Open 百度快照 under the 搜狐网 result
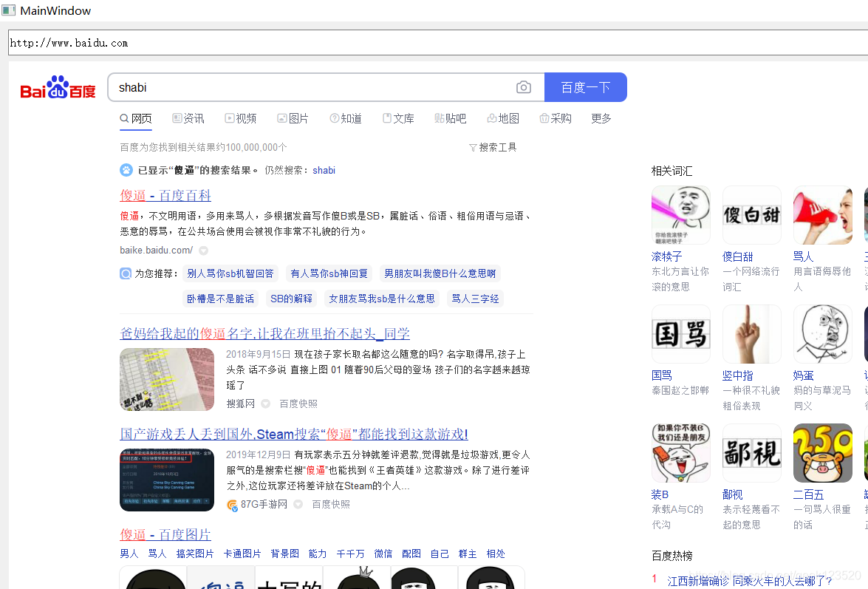The width and height of the screenshot is (868, 589). click(298, 404)
